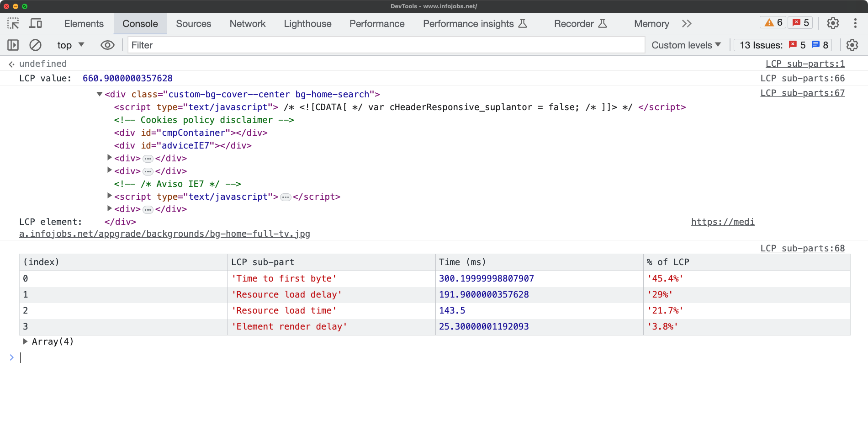Click the div id="adviceIE7" line
The image size is (868, 442).
click(x=183, y=145)
